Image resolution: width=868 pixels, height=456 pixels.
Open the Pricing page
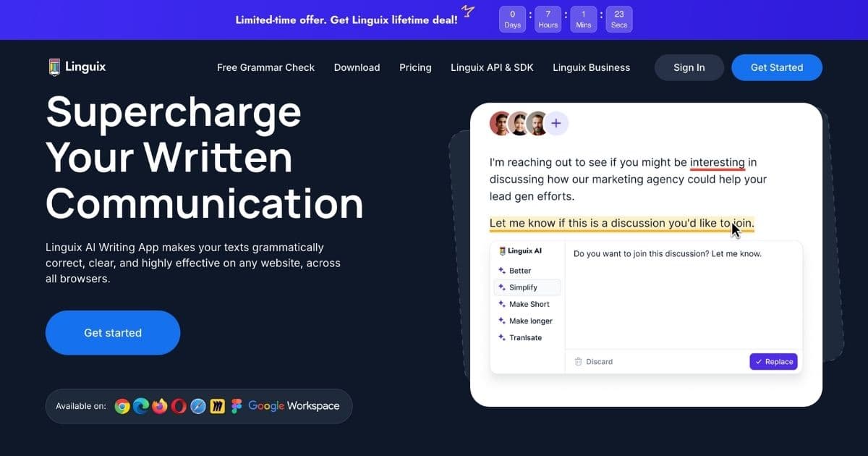[x=415, y=67]
